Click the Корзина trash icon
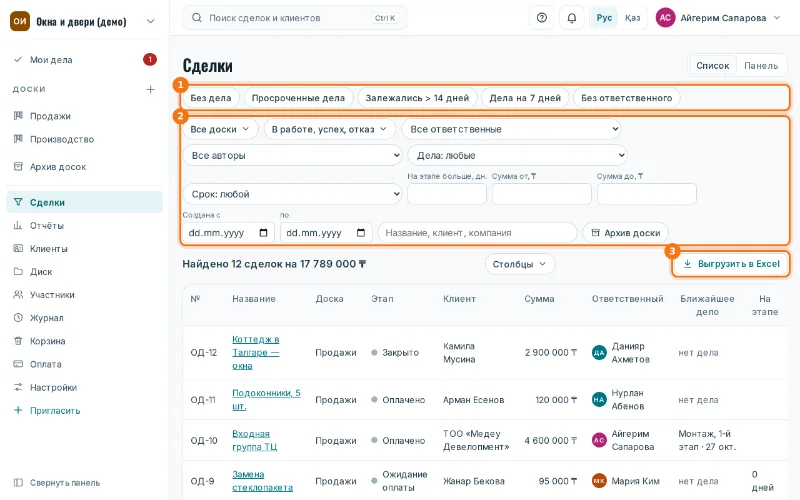Screen dimensions: 800x500 pyautogui.click(x=18, y=341)
